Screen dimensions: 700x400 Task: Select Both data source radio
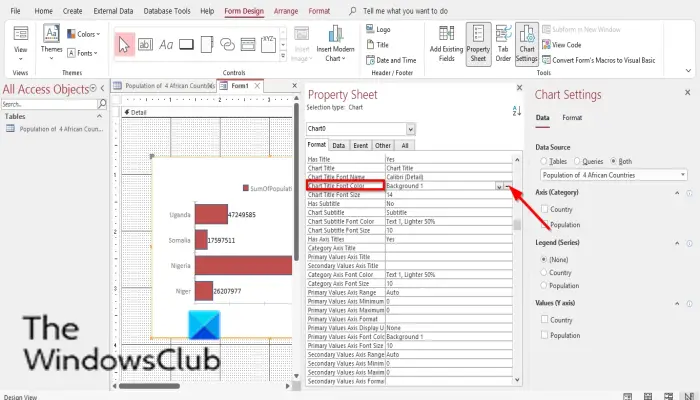(614, 161)
